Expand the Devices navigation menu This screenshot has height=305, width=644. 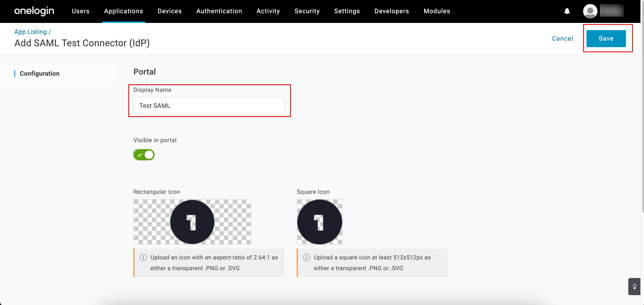pyautogui.click(x=169, y=11)
